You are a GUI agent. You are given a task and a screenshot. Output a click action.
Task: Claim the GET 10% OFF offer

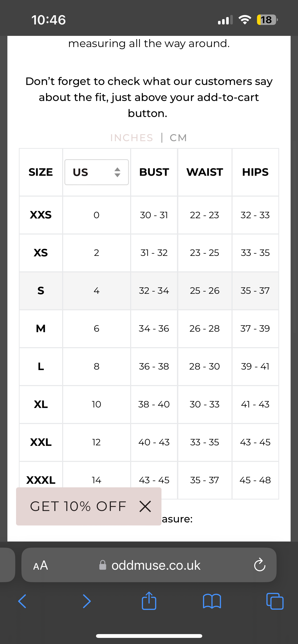click(x=78, y=506)
